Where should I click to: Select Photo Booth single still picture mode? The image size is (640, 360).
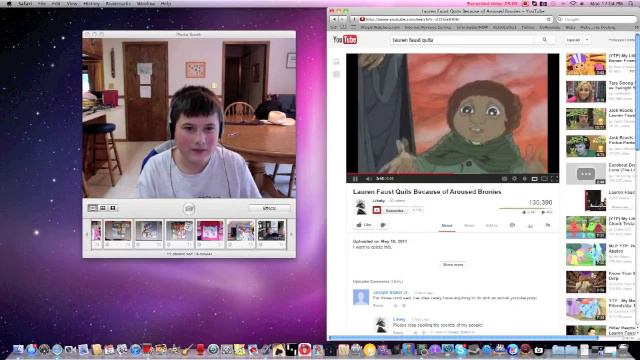[x=93, y=208]
